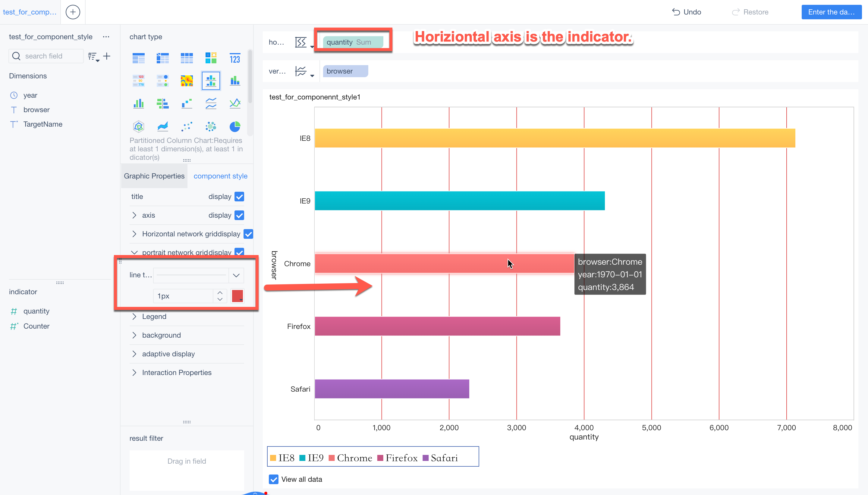The height and width of the screenshot is (495, 868).
Task: Click the Enter the da... button
Action: (x=831, y=12)
